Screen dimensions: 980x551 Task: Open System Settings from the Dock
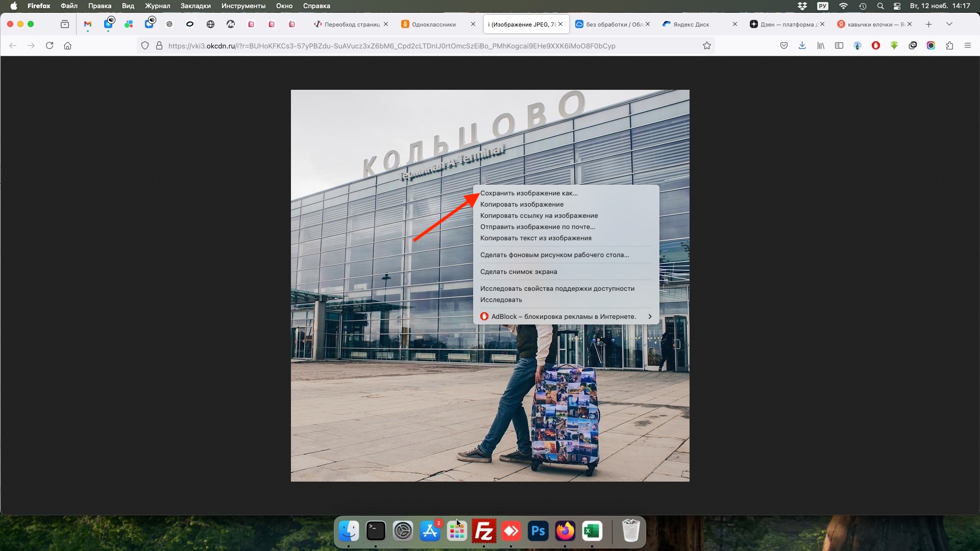point(403,531)
